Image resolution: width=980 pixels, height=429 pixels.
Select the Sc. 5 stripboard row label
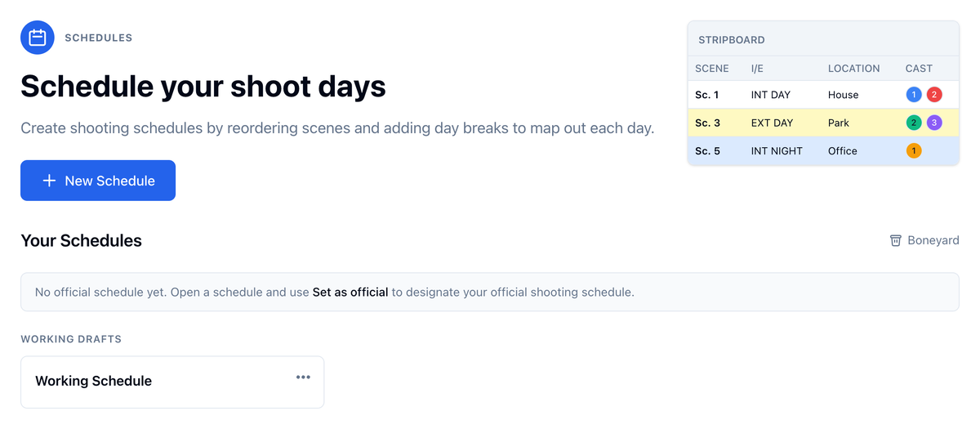708,150
